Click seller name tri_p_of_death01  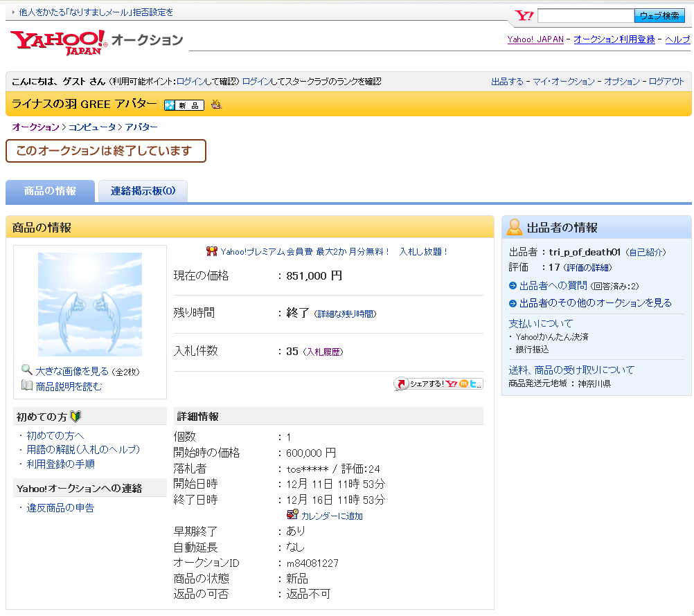(585, 252)
